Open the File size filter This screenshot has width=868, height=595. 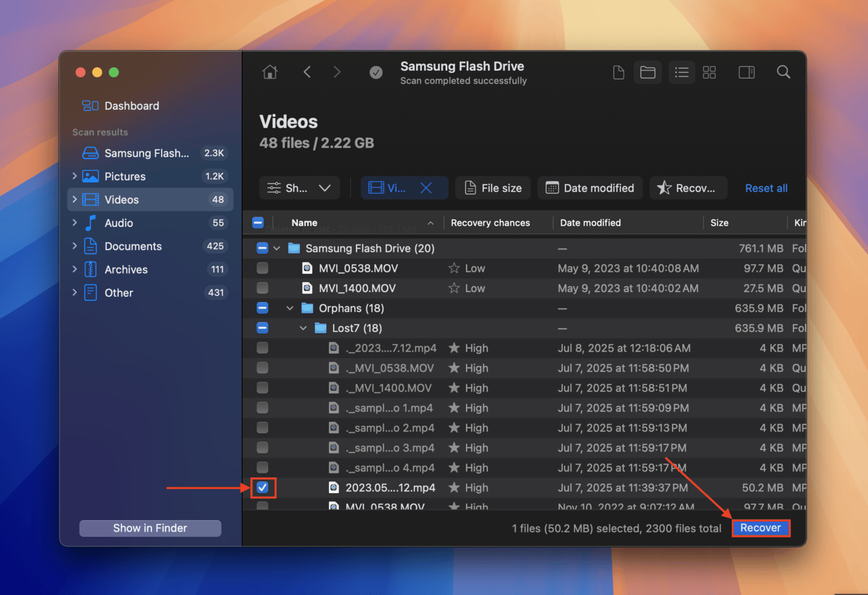pos(493,188)
